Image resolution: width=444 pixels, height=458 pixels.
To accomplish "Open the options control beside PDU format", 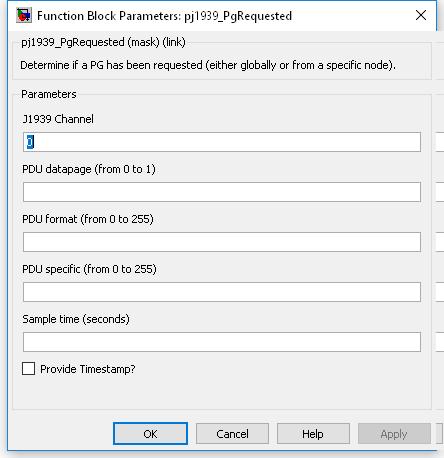I will (x=440, y=242).
